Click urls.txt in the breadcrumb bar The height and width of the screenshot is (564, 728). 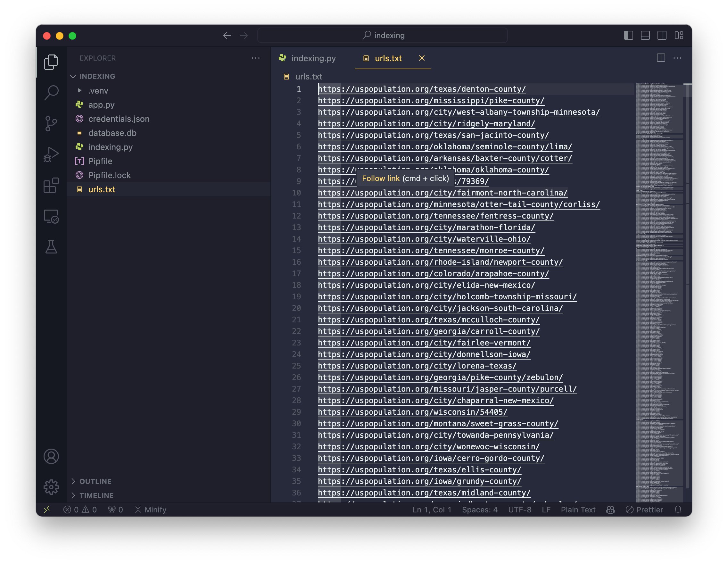308,77
